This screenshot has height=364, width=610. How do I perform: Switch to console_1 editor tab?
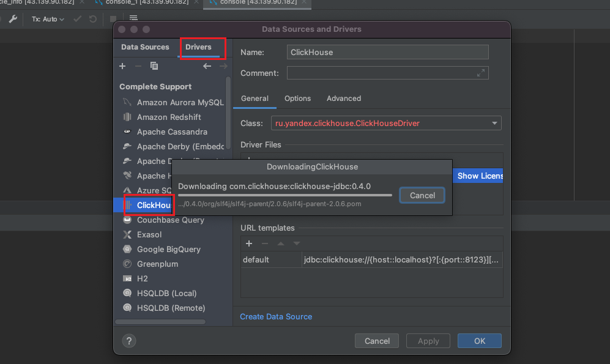(x=147, y=2)
